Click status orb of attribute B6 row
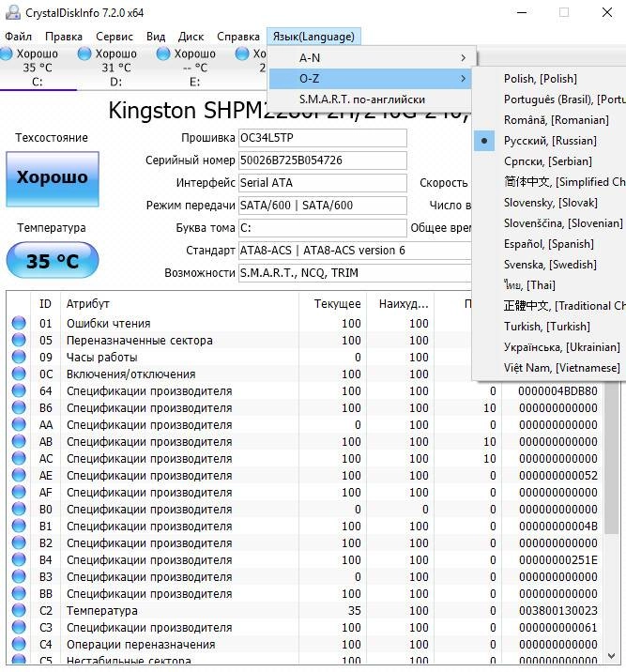The width and height of the screenshot is (626, 672). click(x=19, y=407)
